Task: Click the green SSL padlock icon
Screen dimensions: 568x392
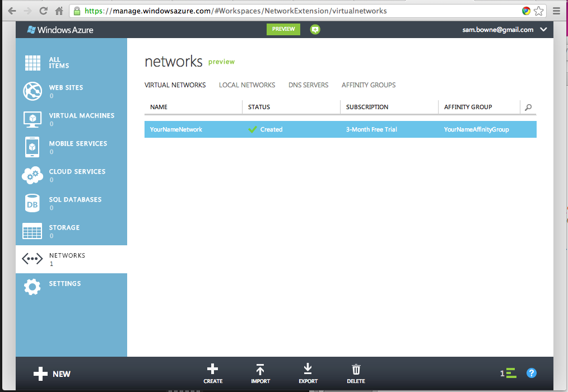Action: [77, 11]
